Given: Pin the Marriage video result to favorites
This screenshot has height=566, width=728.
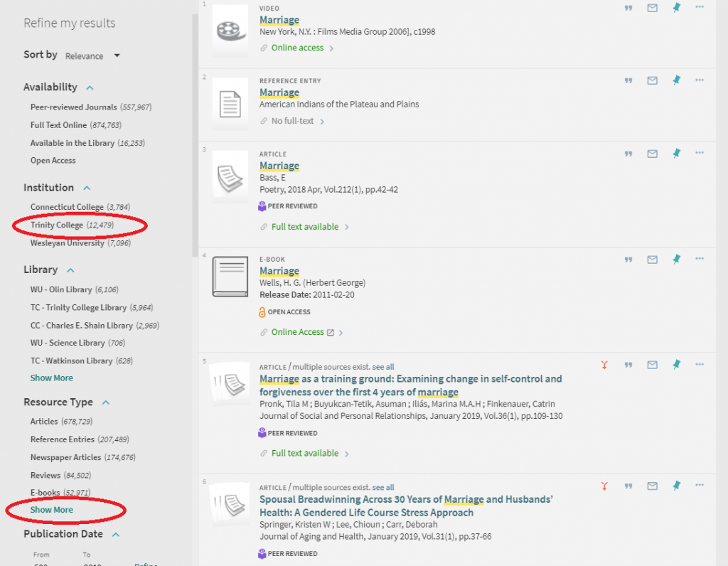Looking at the screenshot, I should point(677,7).
